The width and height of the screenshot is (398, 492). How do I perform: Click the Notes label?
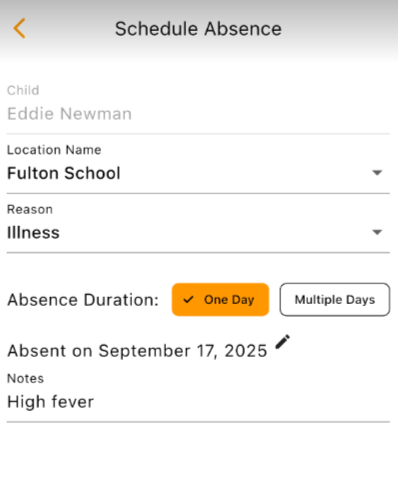pyautogui.click(x=26, y=378)
